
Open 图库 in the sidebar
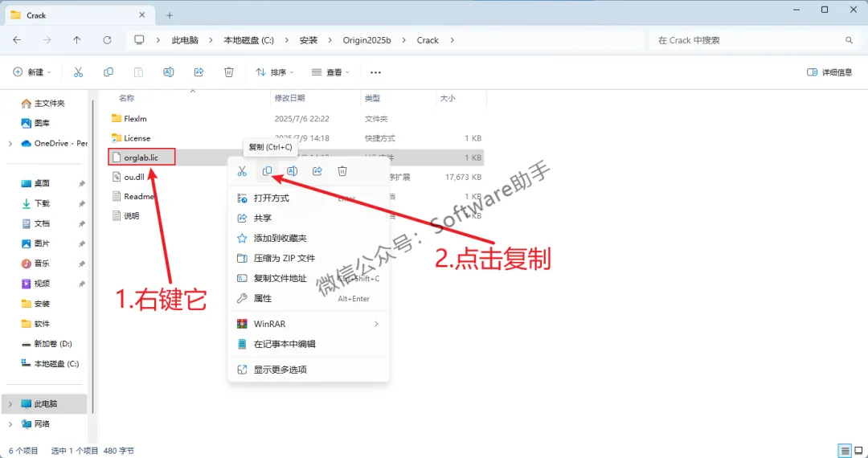tap(43, 123)
